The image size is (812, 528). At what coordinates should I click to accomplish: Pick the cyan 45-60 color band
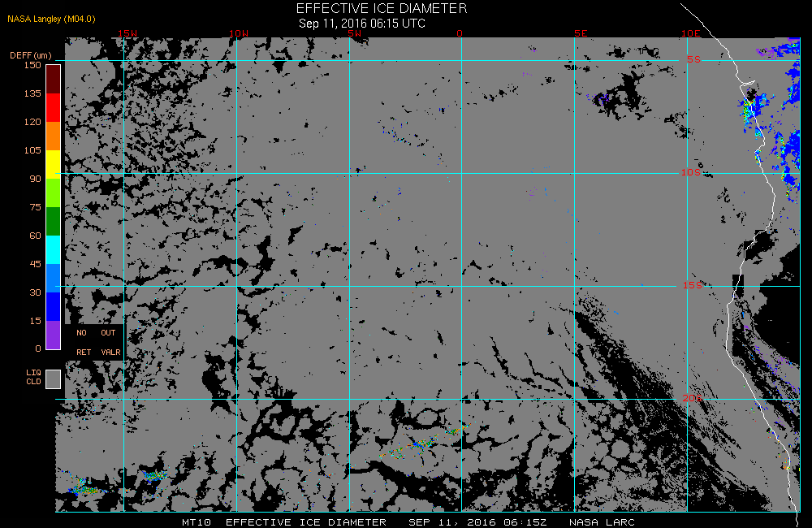[54, 249]
